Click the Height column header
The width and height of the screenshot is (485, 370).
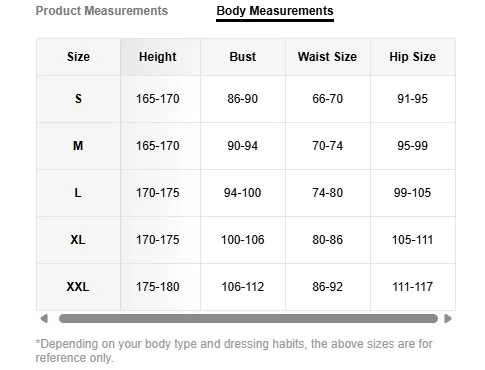click(x=160, y=57)
